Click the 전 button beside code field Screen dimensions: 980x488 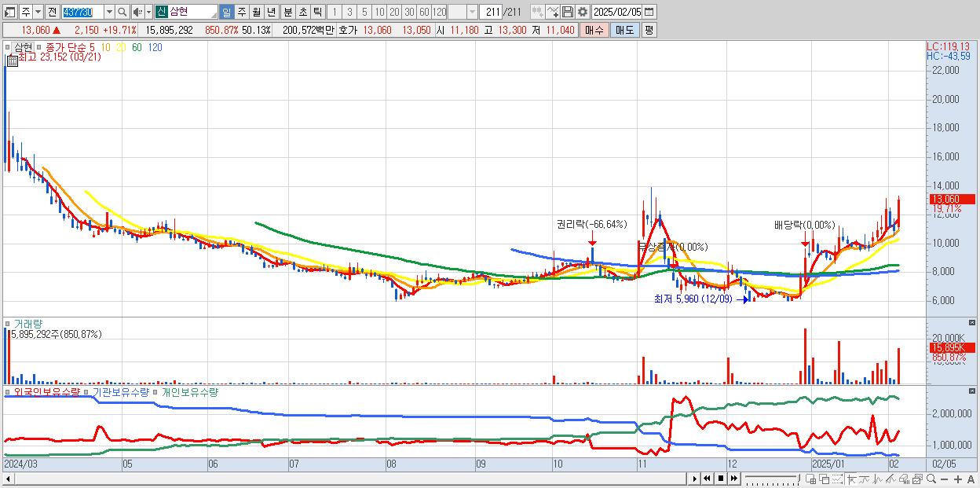pyautogui.click(x=52, y=12)
